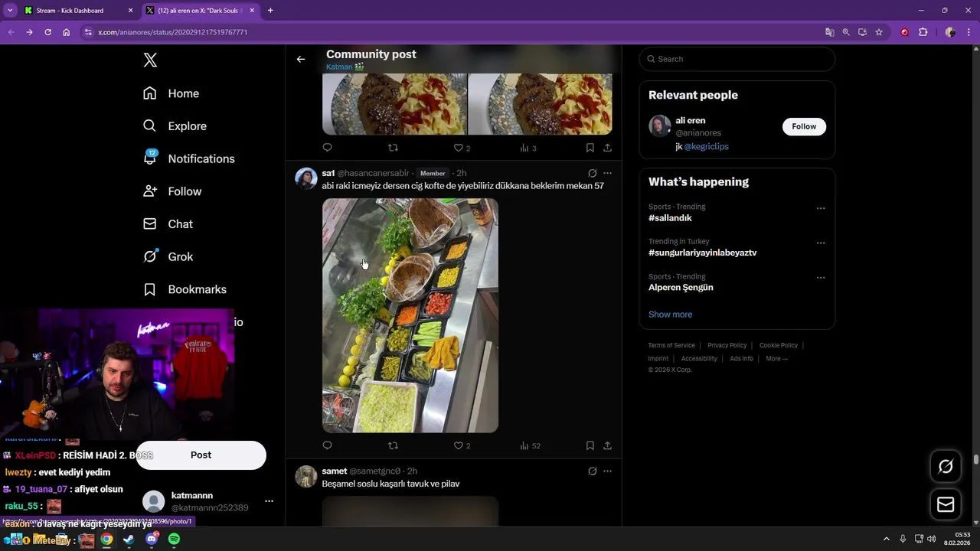Open more options on sa1's post
Image resolution: width=980 pixels, height=551 pixels.
607,173
